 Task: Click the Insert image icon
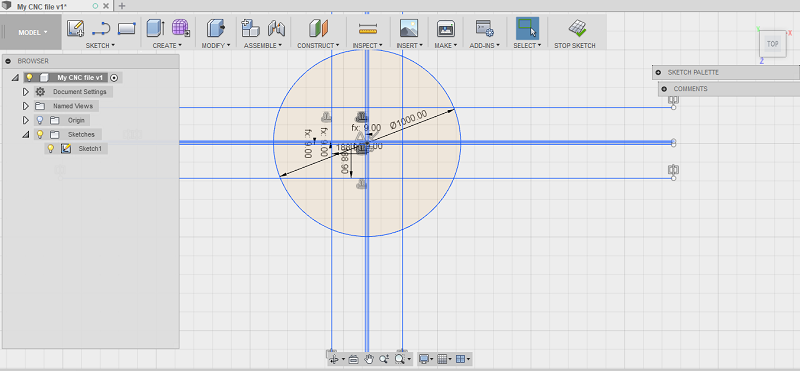click(x=409, y=28)
